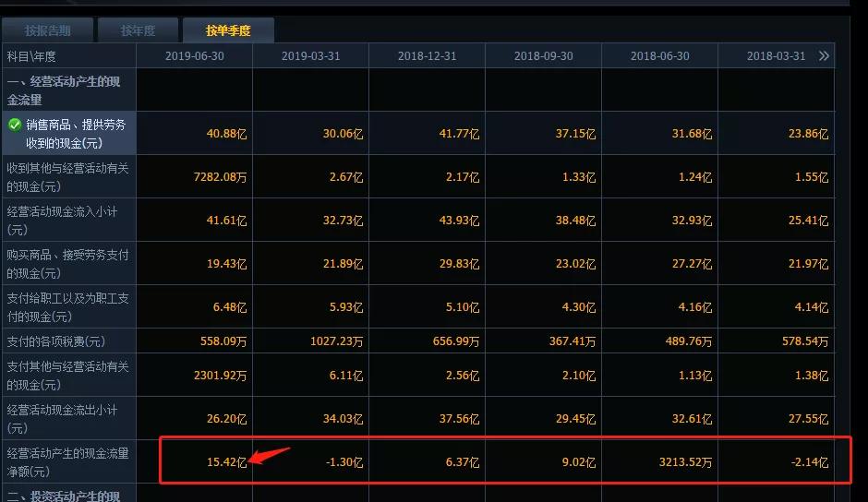Expand 一、经营活动产生的现金流量 section header
868x502 pixels.
[64, 90]
